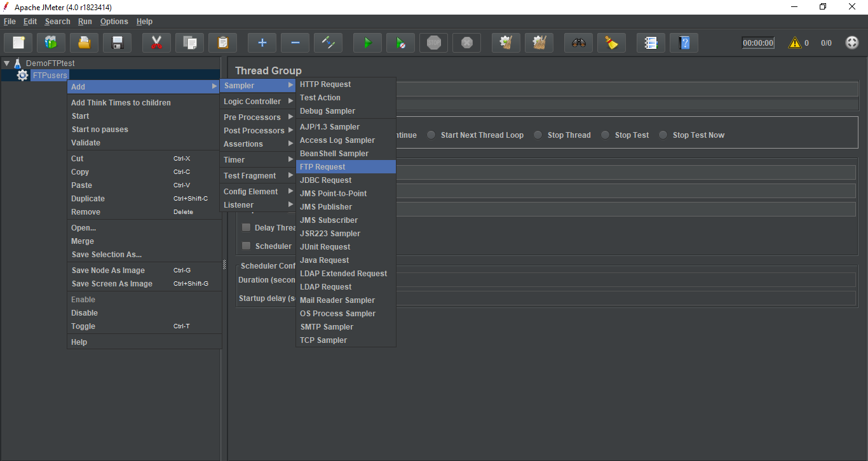Open the Function Helper list icon
This screenshot has height=461, width=868.
click(651, 43)
